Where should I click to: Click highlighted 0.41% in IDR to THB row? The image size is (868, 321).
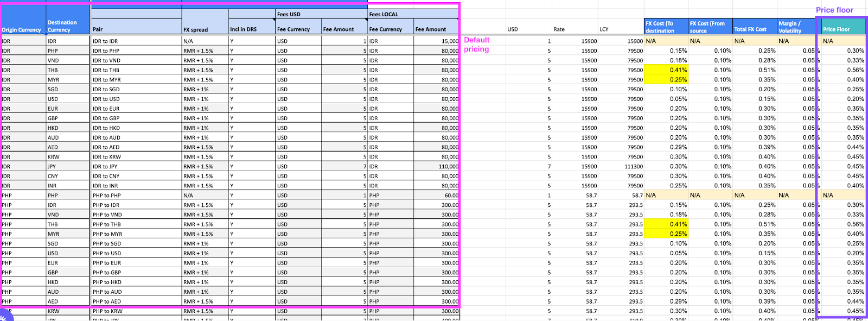[x=666, y=70]
